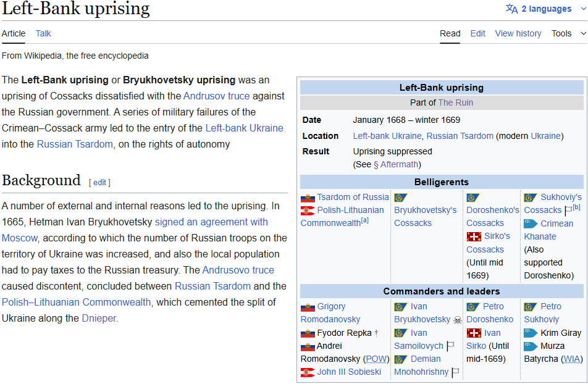Open the Crimean Khanate link

point(548,230)
